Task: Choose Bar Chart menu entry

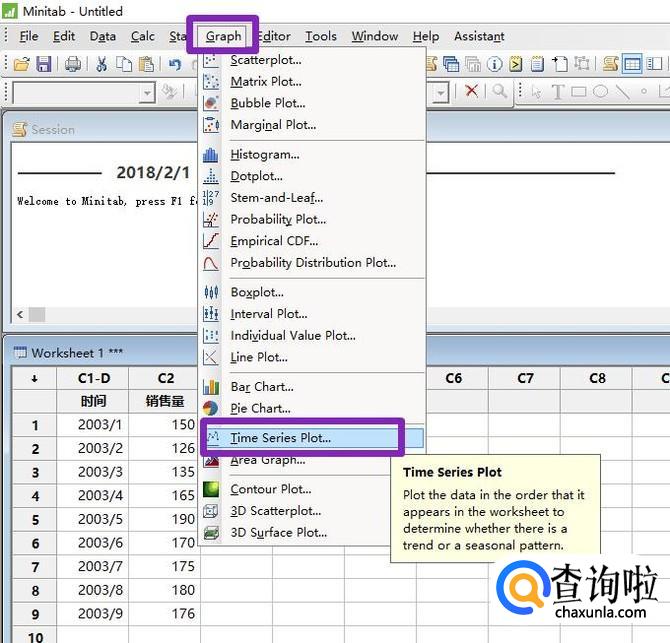Action: click(312, 387)
